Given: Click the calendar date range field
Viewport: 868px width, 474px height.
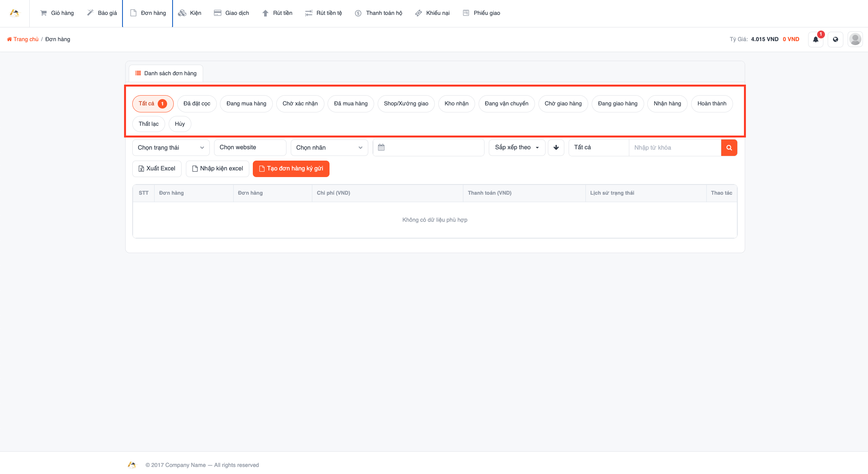Looking at the screenshot, I should [x=429, y=148].
